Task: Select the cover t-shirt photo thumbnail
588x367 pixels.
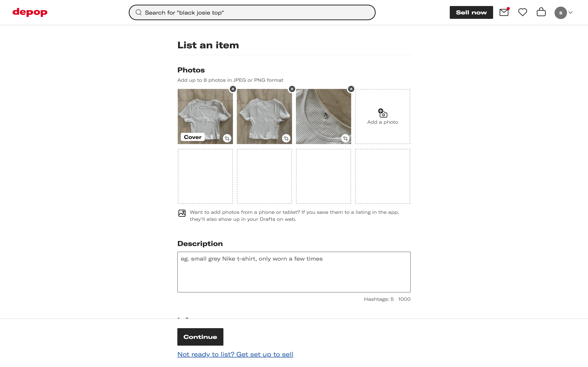Action: pos(205,114)
